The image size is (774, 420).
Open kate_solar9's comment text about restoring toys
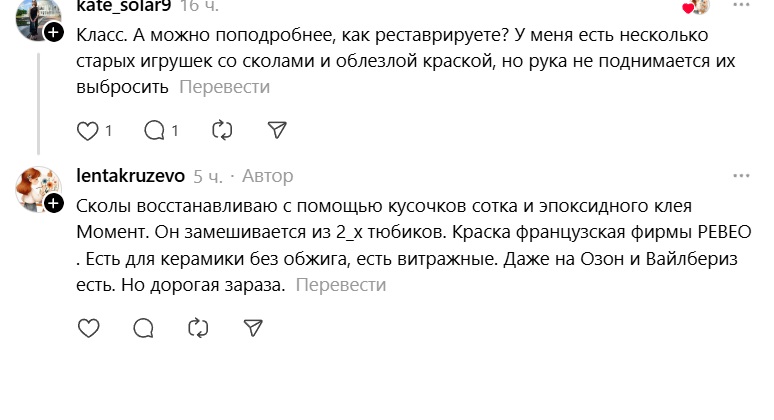pyautogui.click(x=400, y=61)
